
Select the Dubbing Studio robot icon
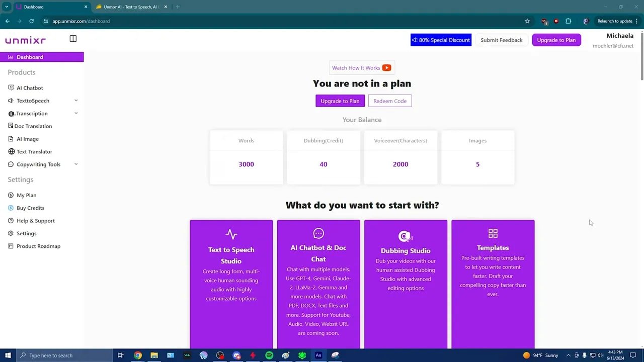pos(406,236)
